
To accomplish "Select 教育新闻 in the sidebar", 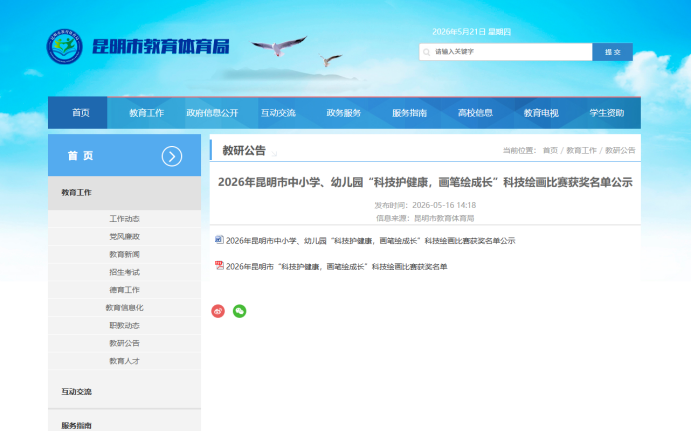I will pyautogui.click(x=124, y=254).
